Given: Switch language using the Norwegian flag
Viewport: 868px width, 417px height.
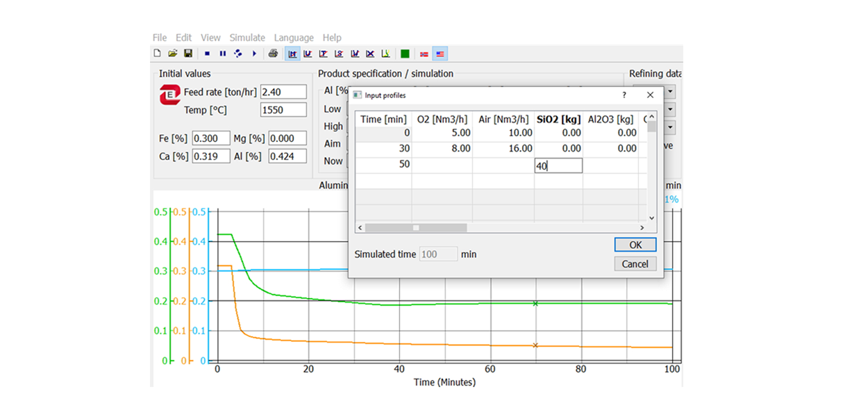Looking at the screenshot, I should [x=424, y=54].
